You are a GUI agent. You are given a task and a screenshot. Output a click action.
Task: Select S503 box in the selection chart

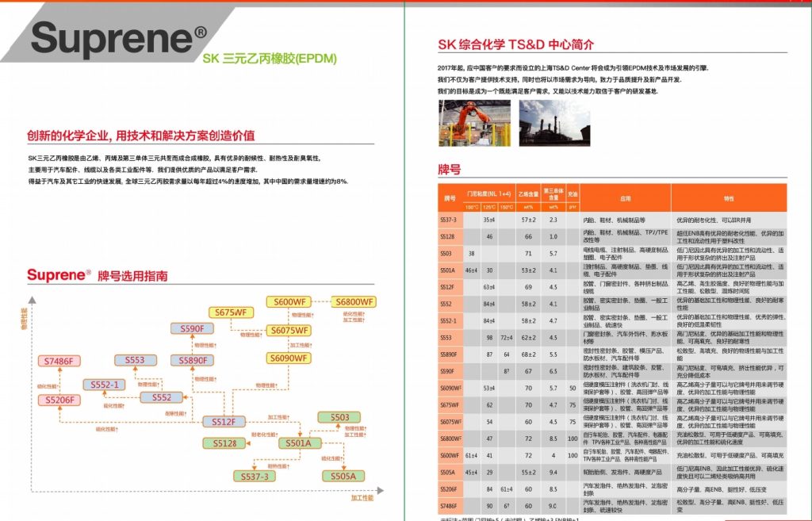(x=339, y=417)
